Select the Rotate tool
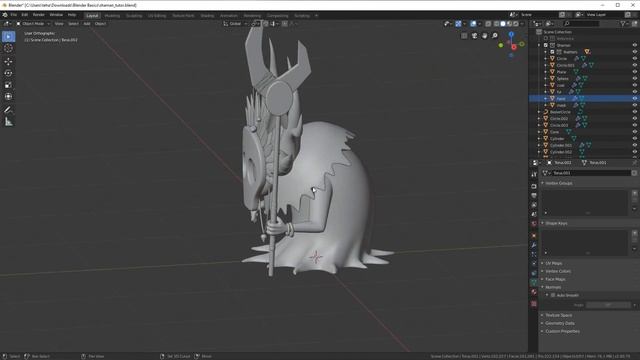 [8, 73]
